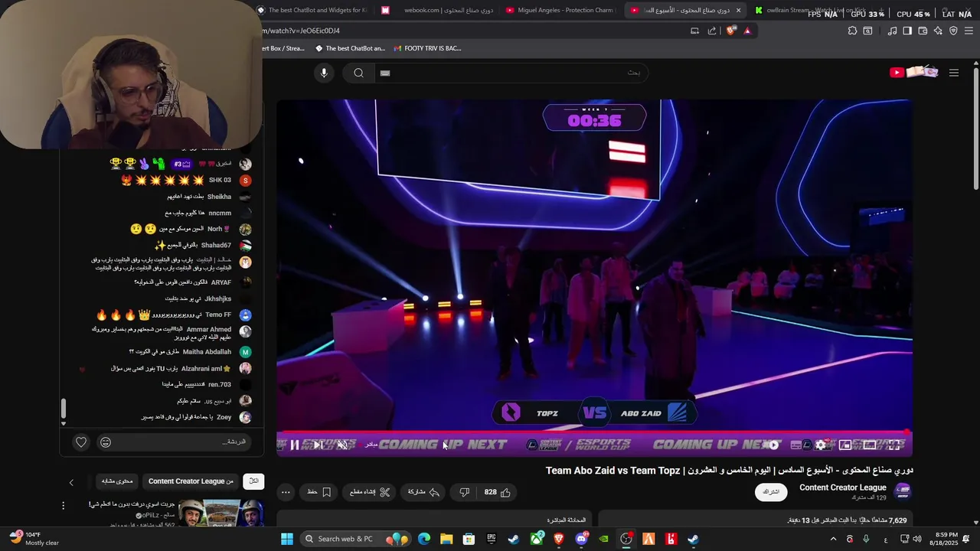Open the Brave Leo AI sparkle icon
This screenshot has width=980, height=551.
[x=938, y=31]
